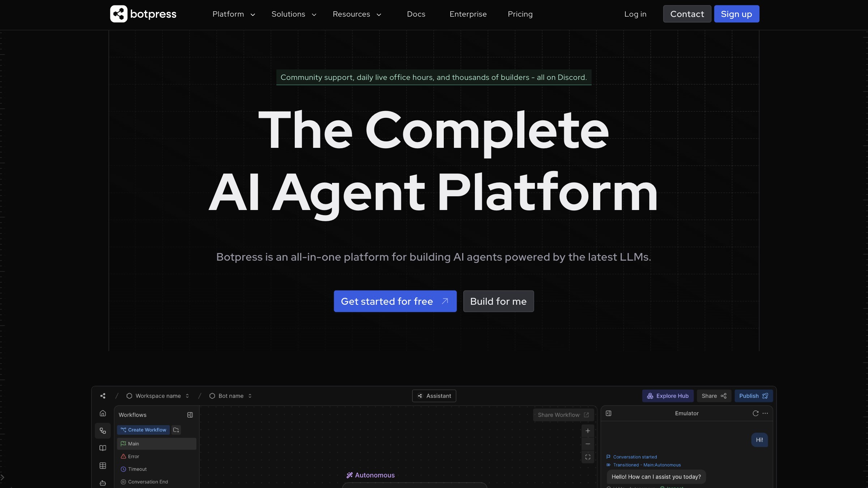This screenshot has width=868, height=488.
Task: Restart conversation with Emulator refresh icon
Action: [756, 413]
